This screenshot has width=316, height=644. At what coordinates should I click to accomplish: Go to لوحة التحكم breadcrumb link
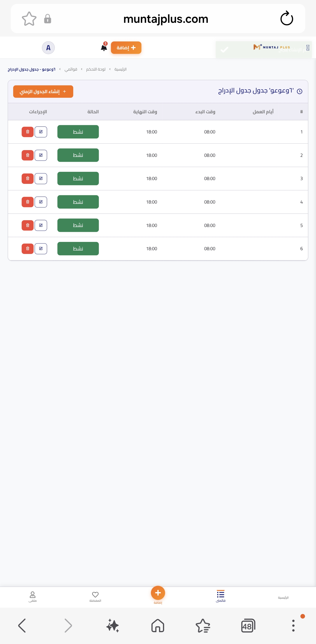[x=96, y=69]
